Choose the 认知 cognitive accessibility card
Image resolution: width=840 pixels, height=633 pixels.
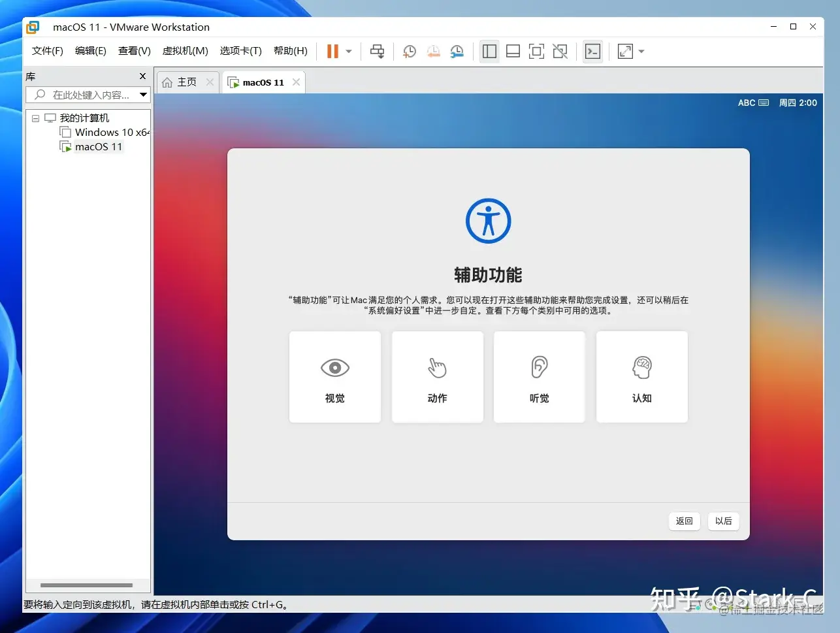642,377
